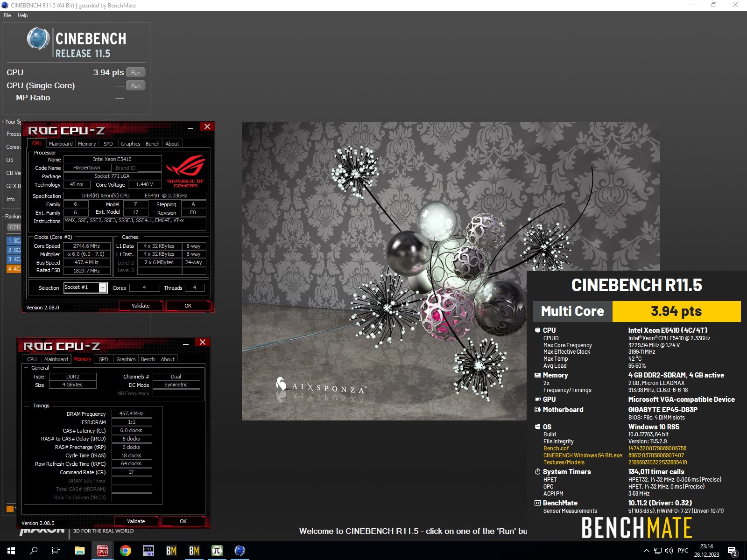Select Bench tab in lower CPU-Z window
Viewport: 747px width, 560px height.
148,359
